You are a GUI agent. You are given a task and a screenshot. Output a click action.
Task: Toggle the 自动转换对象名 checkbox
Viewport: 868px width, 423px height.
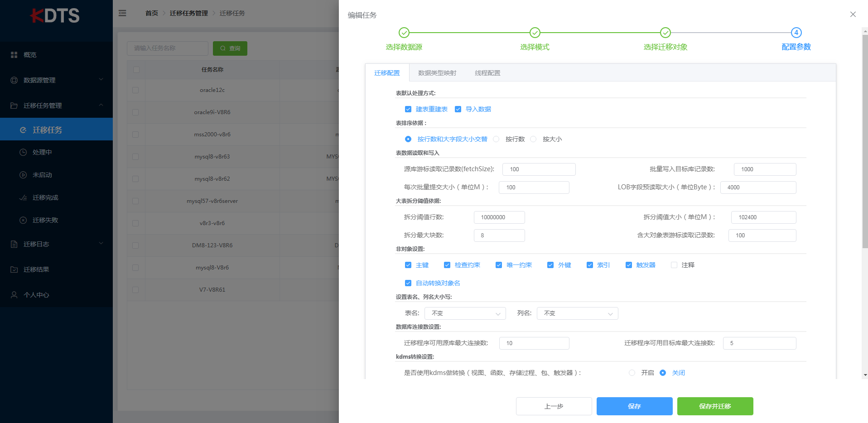pos(408,283)
